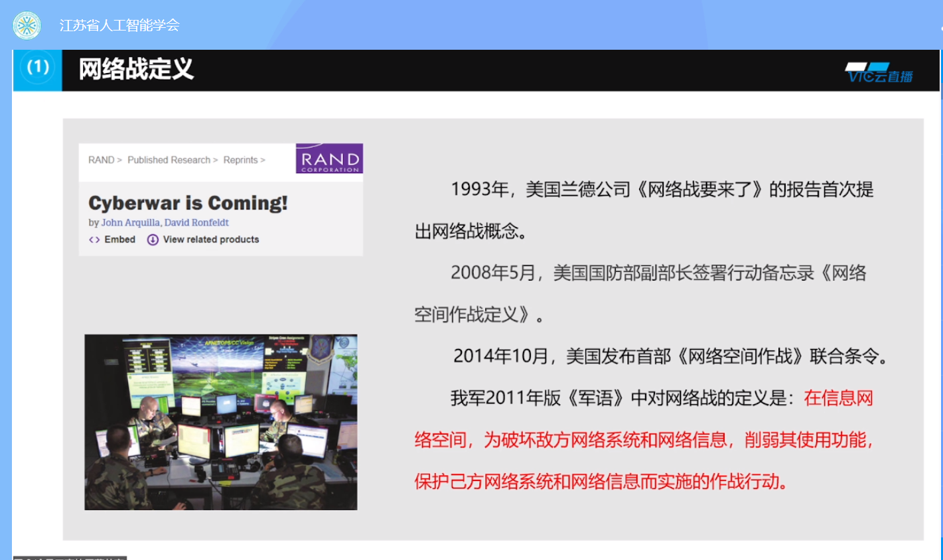Click the military operations room photo
Screen dimensions: 943x560
[x=220, y=422]
